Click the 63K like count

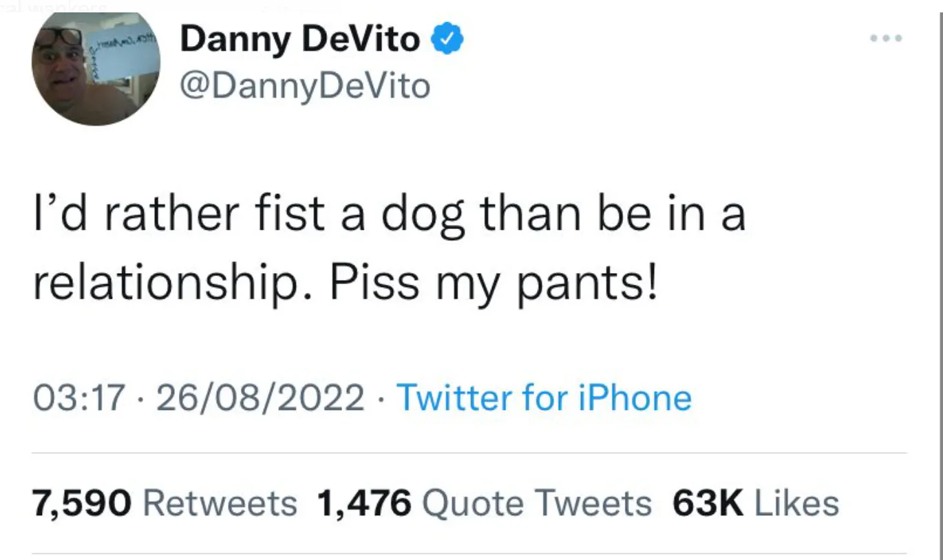(708, 504)
